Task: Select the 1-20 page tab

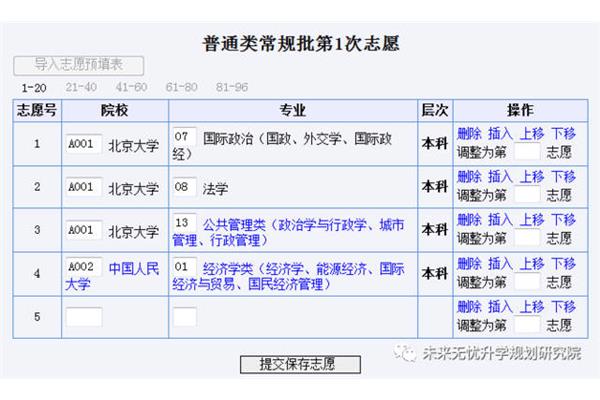Action: [34, 88]
